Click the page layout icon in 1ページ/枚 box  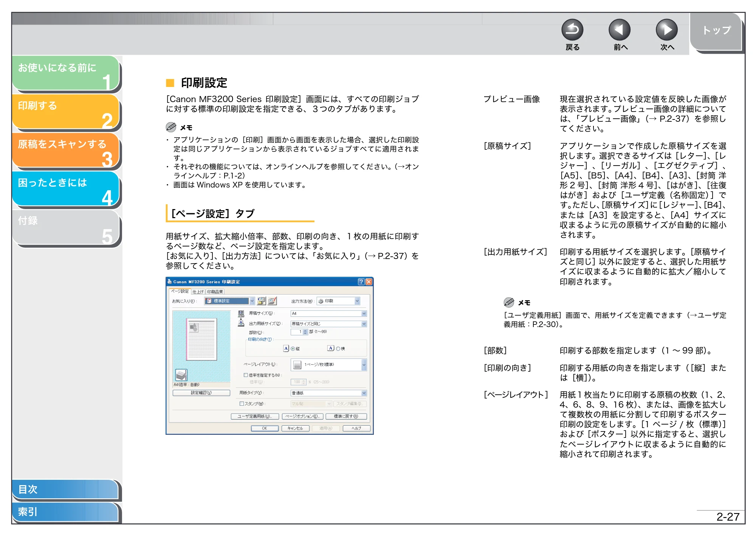pos(297,364)
